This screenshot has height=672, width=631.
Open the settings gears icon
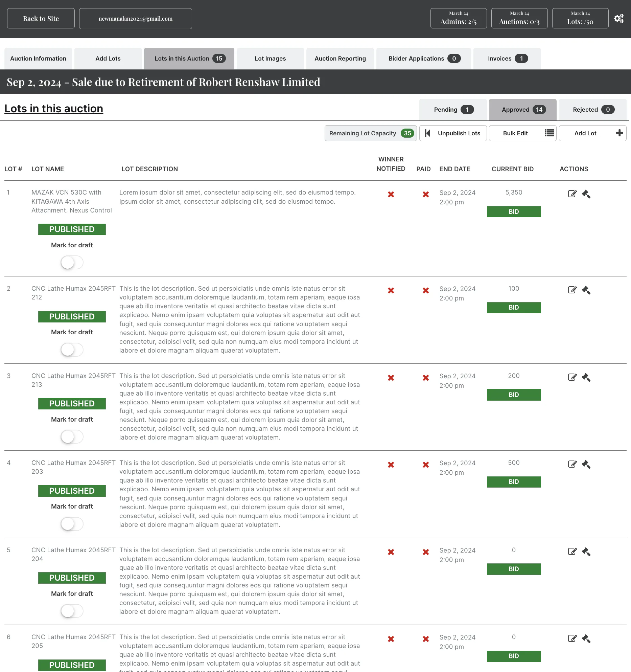619,19
